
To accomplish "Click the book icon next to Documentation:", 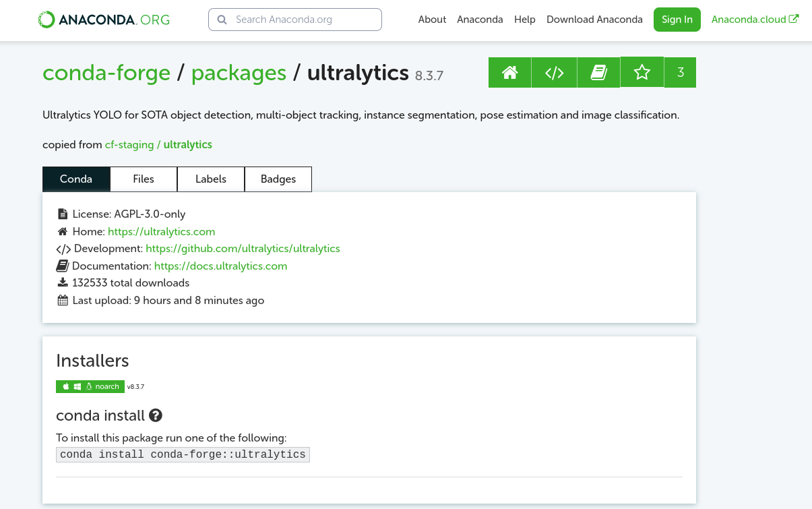I will [x=63, y=266].
